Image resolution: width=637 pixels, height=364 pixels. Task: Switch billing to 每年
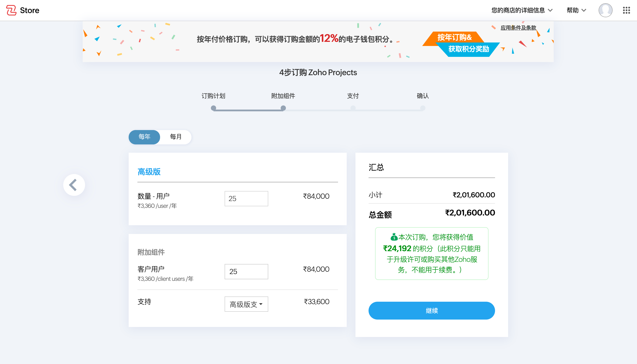144,137
